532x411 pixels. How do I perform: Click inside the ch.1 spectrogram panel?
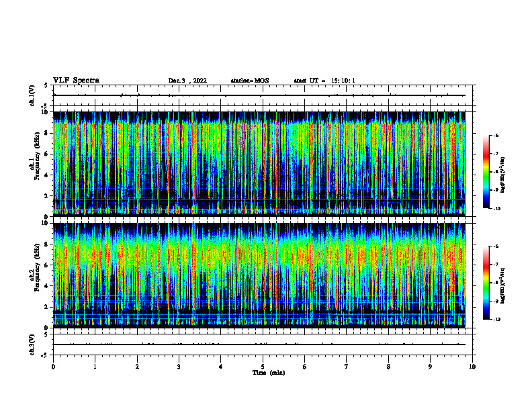(x=259, y=164)
